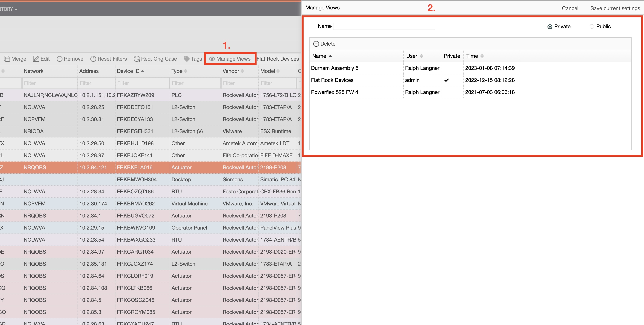Image resolution: width=644 pixels, height=325 pixels.
Task: Select device FRKBMWOH304
Action: coord(137,179)
